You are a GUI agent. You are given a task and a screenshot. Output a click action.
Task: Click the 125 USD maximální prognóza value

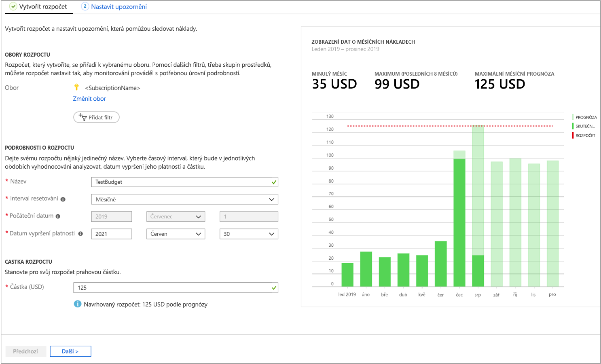tap(500, 84)
